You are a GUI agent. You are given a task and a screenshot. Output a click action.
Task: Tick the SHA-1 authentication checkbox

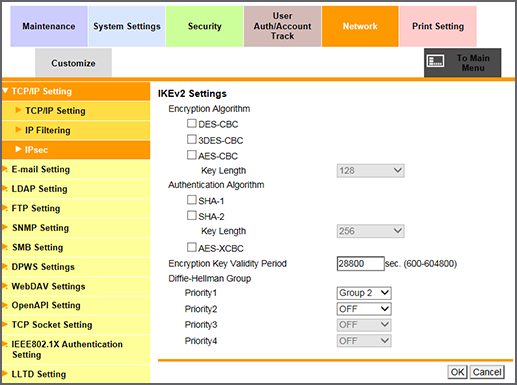tap(192, 200)
